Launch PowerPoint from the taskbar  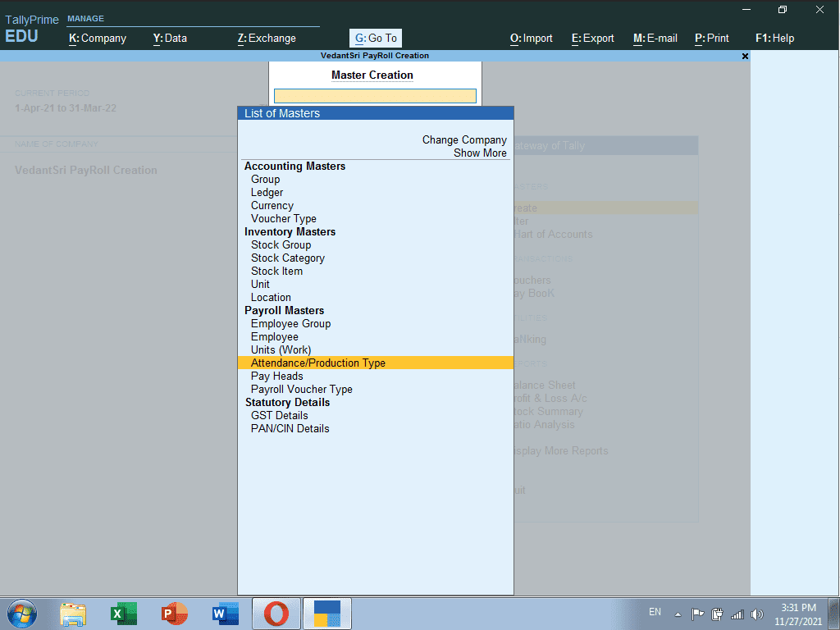point(175,614)
